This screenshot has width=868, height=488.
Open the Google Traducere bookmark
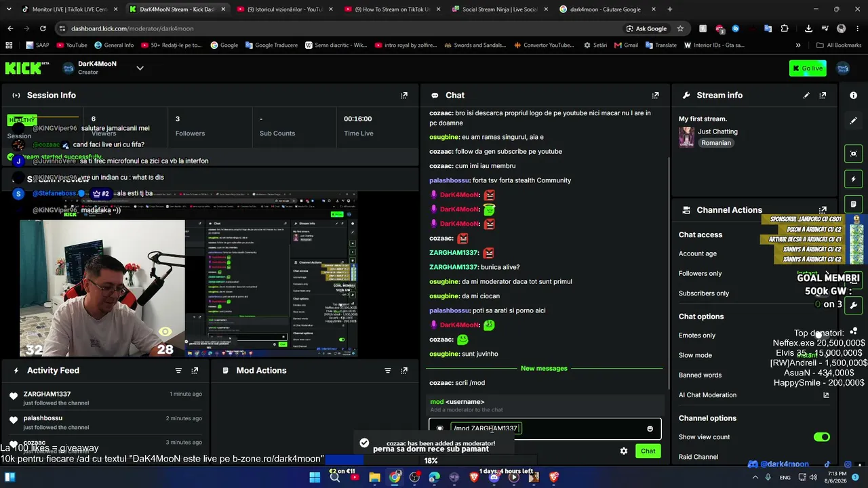tap(271, 45)
